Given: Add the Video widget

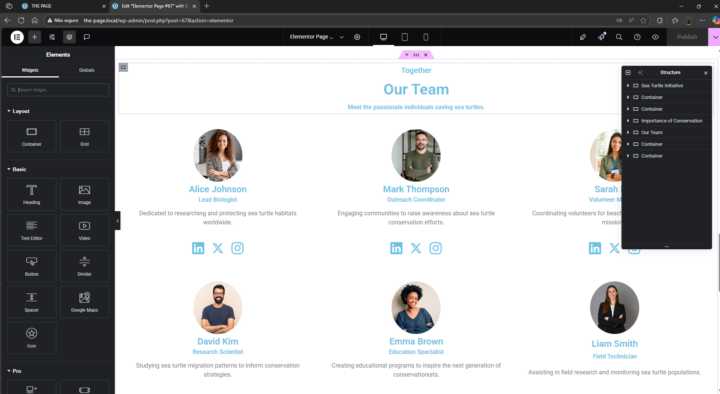Looking at the screenshot, I should pos(84,230).
